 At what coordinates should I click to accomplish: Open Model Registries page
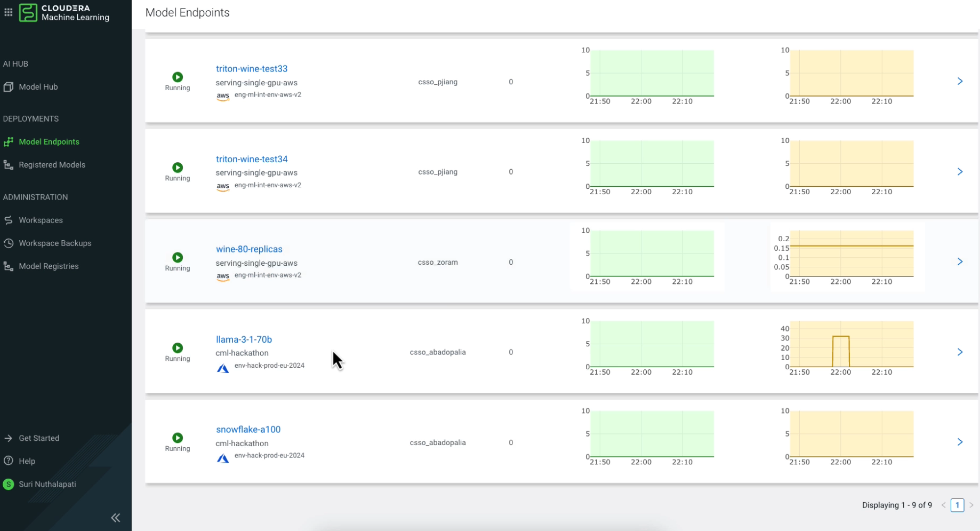coord(49,266)
